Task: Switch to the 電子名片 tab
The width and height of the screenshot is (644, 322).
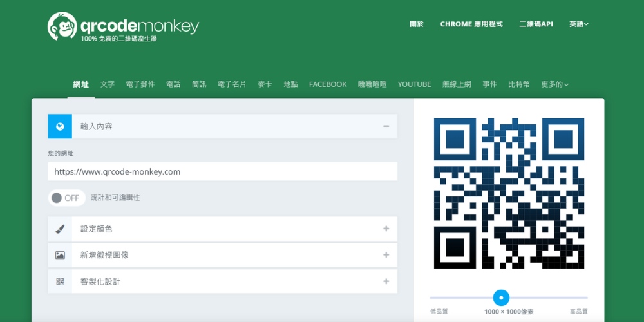Action: pyautogui.click(x=232, y=84)
